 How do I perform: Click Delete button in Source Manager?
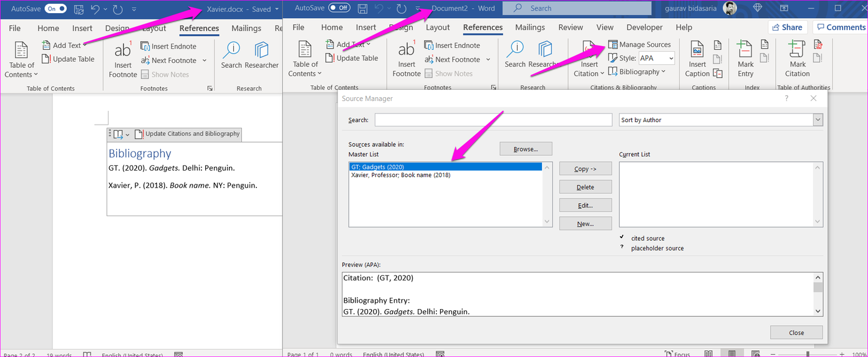[x=586, y=187]
